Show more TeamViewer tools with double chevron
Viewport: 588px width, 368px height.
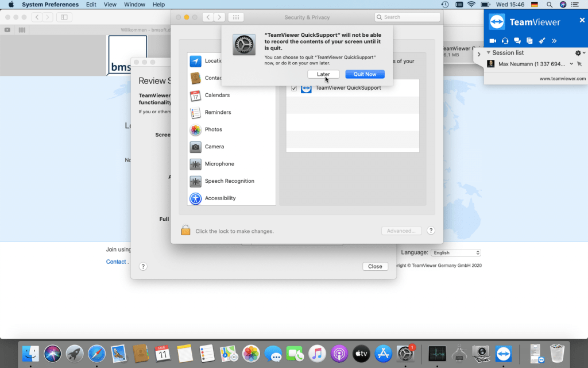pyautogui.click(x=554, y=41)
